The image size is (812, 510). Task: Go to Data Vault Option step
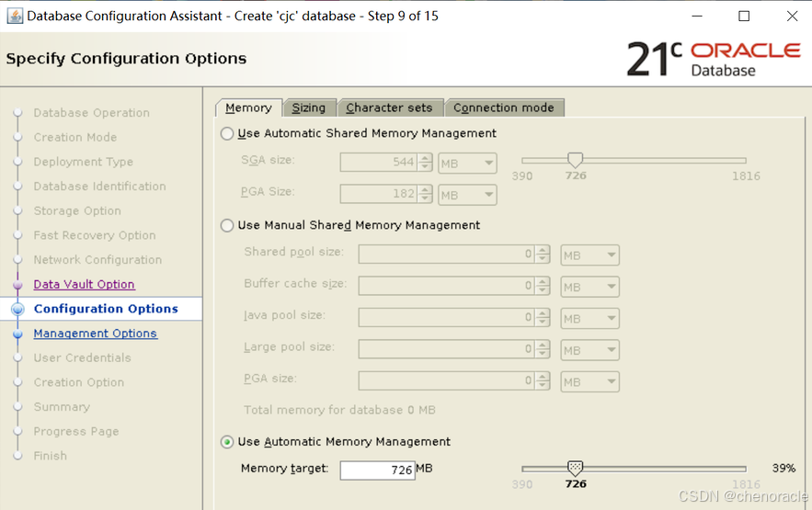pyautogui.click(x=84, y=285)
